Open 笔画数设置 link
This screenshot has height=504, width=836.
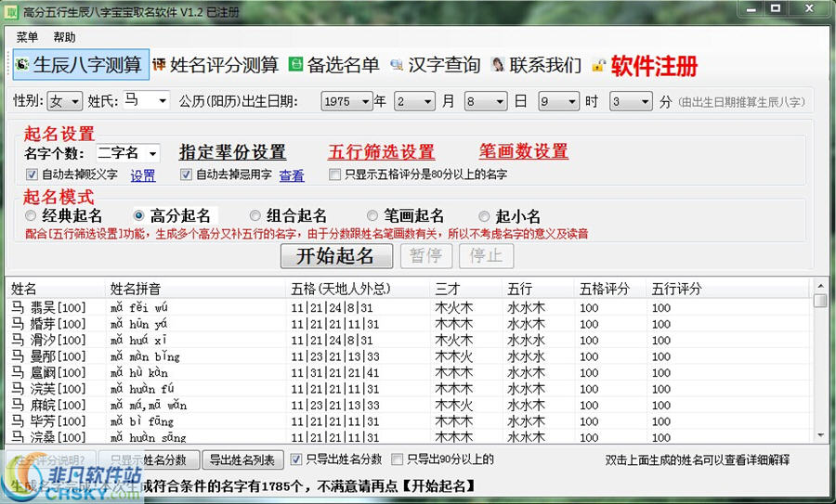point(523,151)
